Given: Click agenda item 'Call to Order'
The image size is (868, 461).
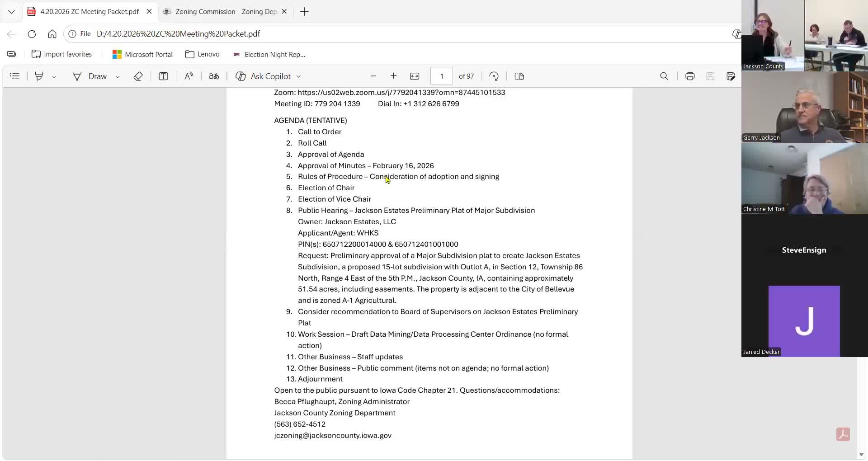Looking at the screenshot, I should [x=320, y=132].
